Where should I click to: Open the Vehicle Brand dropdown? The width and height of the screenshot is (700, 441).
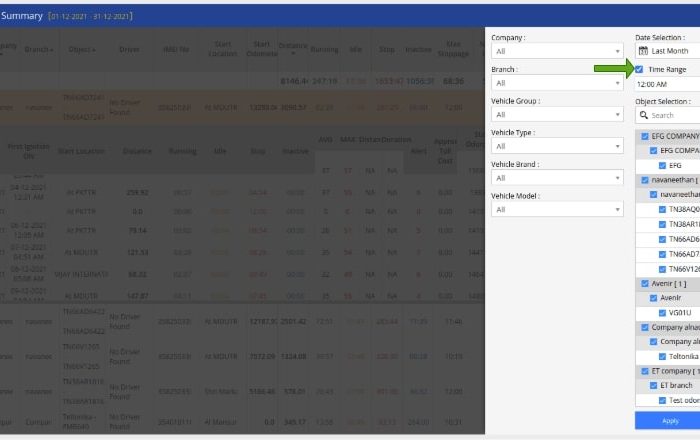coord(556,178)
